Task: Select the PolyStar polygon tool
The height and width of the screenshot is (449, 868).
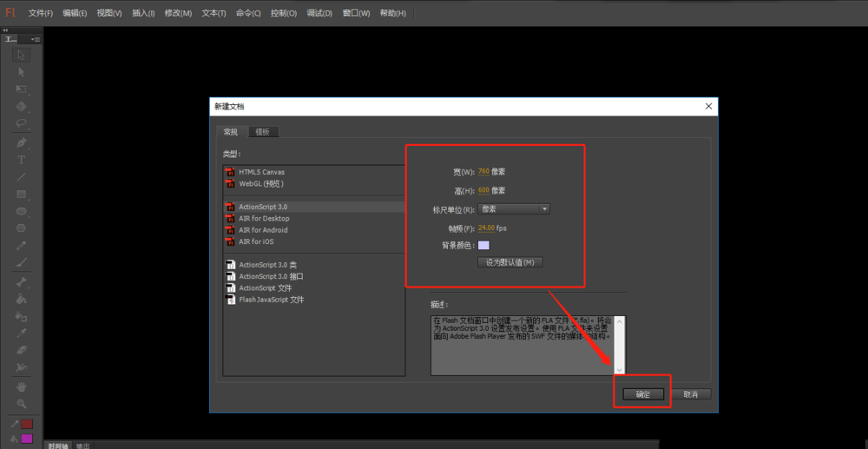Action: [22, 228]
